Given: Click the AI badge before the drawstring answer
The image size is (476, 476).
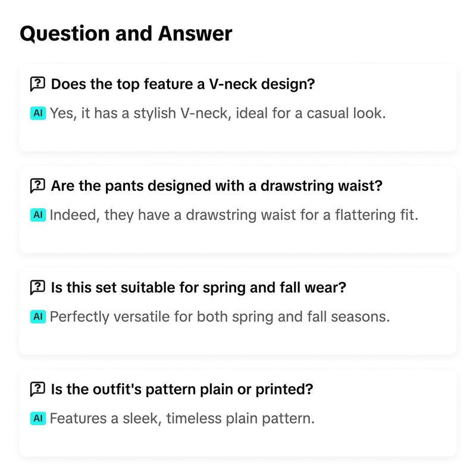Looking at the screenshot, I should [38, 215].
